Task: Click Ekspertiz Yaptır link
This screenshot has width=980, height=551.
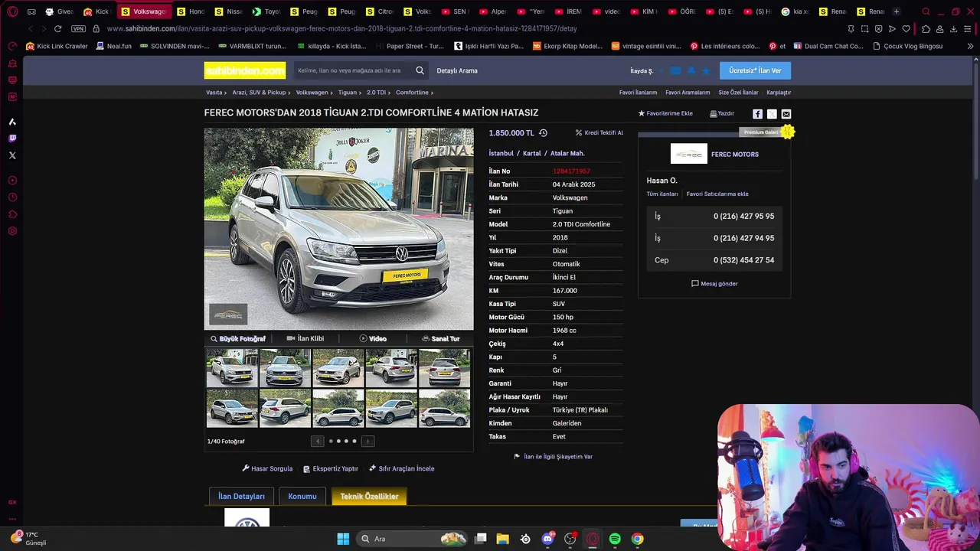Action: [x=331, y=468]
